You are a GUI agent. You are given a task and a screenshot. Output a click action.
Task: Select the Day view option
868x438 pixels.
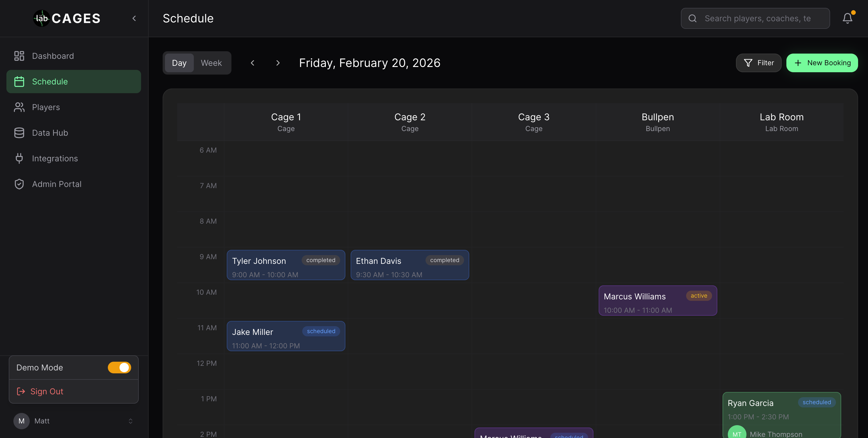tap(179, 63)
